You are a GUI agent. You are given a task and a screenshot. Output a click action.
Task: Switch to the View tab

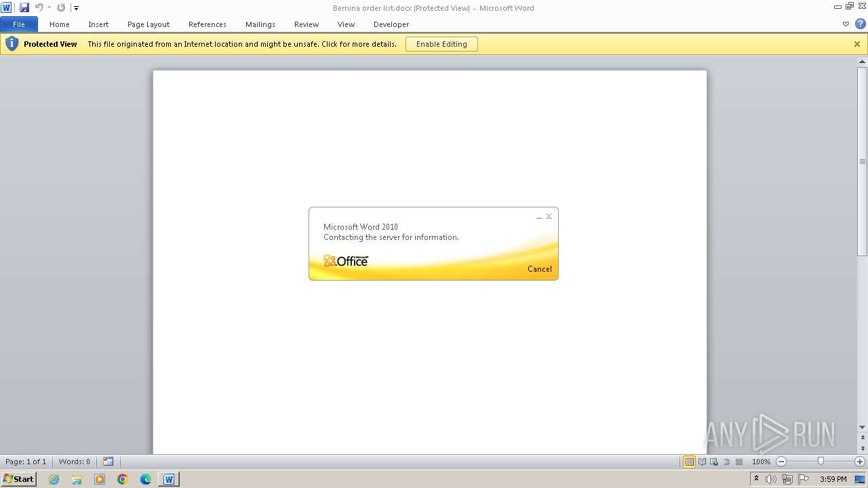pyautogui.click(x=347, y=24)
